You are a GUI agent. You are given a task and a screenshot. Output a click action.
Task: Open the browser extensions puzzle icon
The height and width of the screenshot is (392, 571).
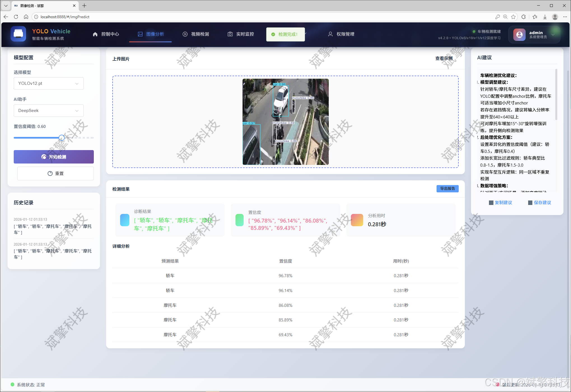(x=523, y=17)
